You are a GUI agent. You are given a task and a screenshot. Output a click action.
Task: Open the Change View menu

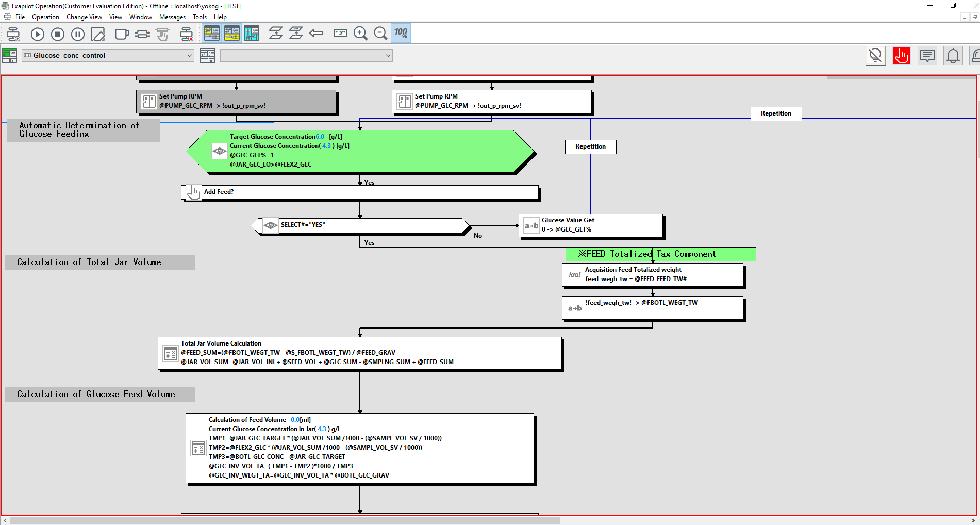[x=84, y=17]
